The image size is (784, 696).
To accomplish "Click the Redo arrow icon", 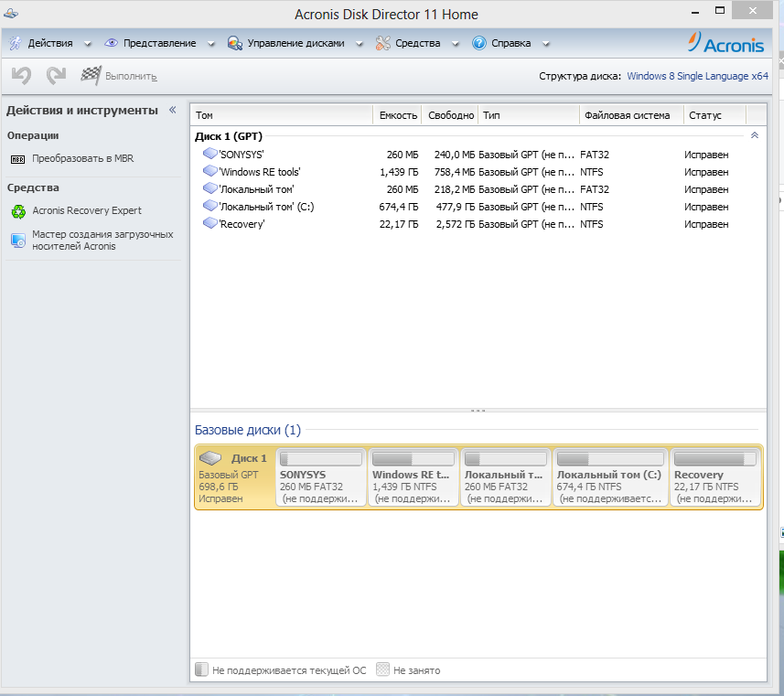I will [56, 76].
